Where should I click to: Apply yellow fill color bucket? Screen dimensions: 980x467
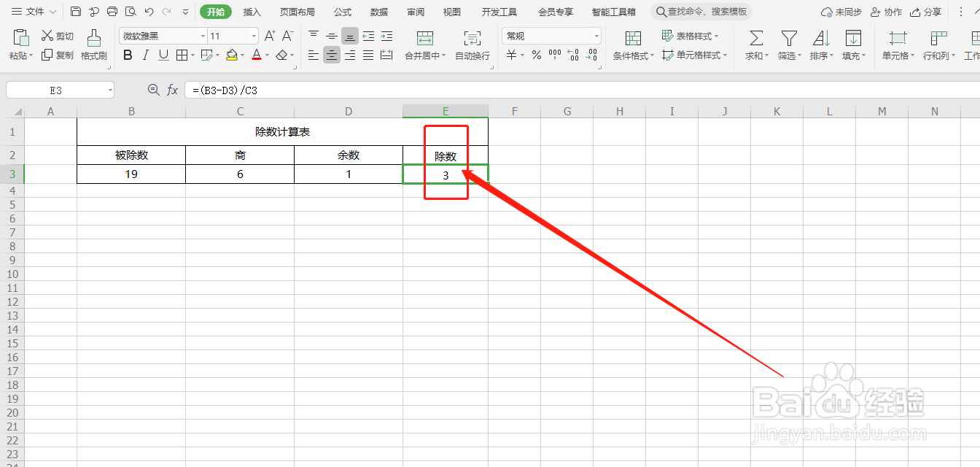(232, 55)
